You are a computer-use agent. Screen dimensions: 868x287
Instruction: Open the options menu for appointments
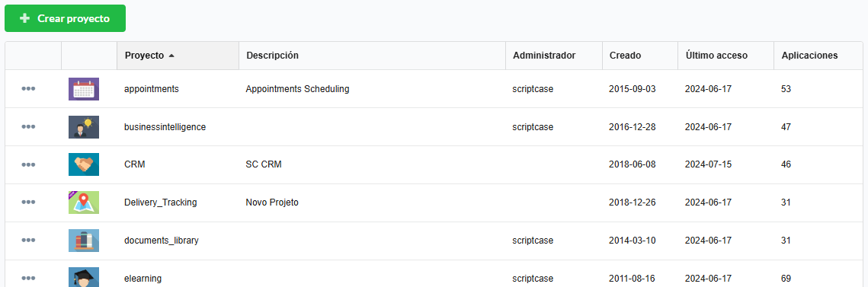coord(28,89)
